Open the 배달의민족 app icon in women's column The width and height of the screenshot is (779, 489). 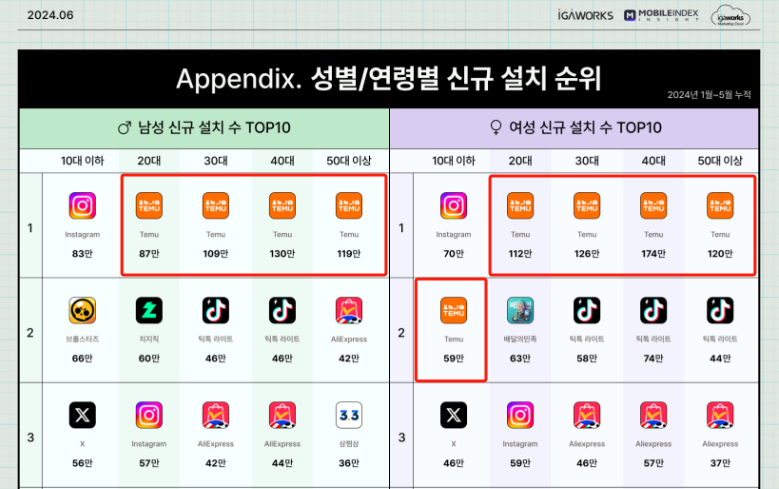[520, 311]
